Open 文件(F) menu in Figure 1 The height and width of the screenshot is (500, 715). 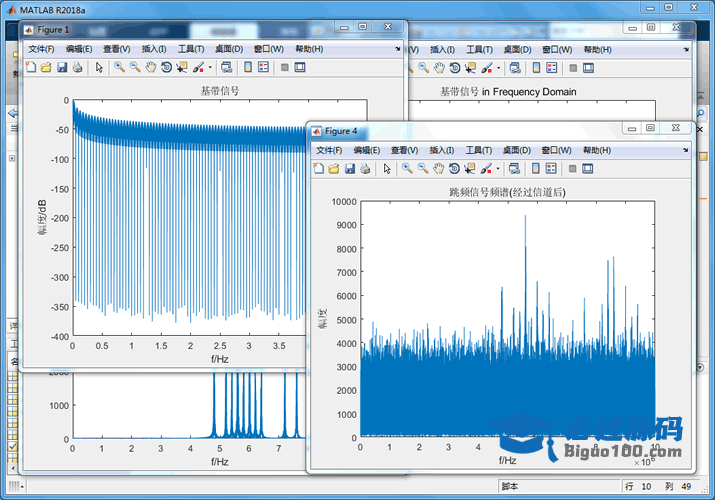point(41,49)
